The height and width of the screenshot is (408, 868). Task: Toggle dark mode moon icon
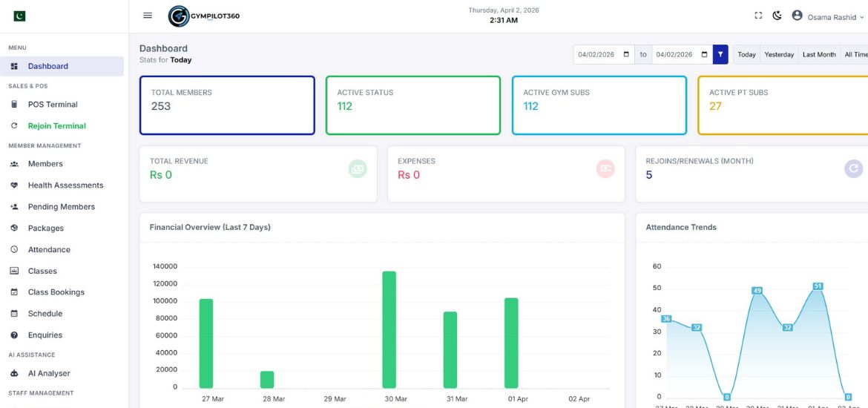tap(777, 16)
